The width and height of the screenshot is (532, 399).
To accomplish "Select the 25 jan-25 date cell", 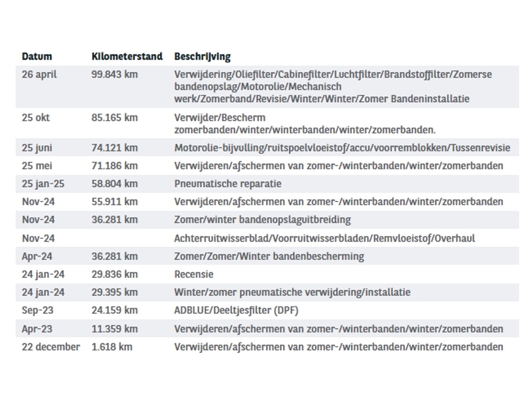I will [x=43, y=184].
